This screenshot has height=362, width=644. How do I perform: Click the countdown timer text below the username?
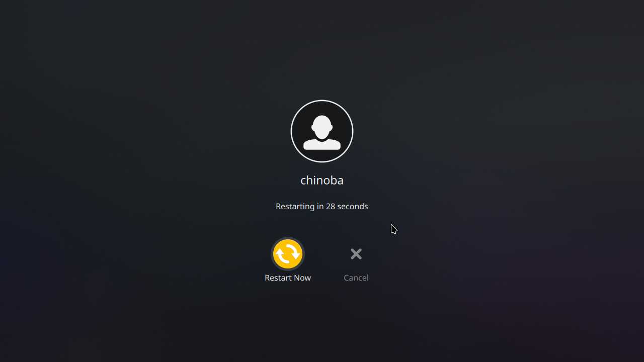tap(322, 206)
